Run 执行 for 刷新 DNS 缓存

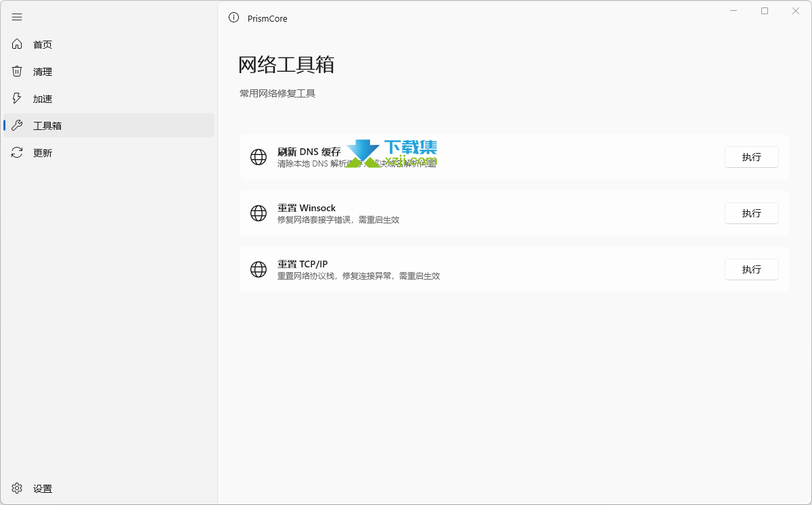pos(751,157)
